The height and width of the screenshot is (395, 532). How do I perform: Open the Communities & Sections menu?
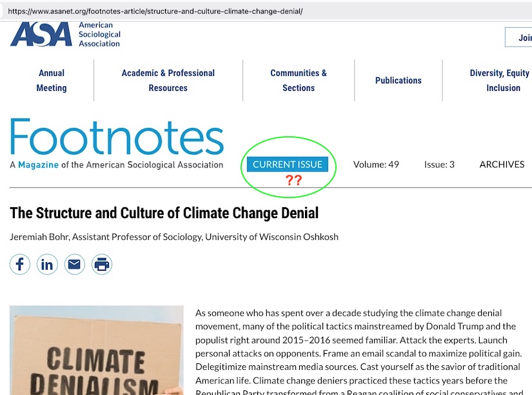click(298, 81)
